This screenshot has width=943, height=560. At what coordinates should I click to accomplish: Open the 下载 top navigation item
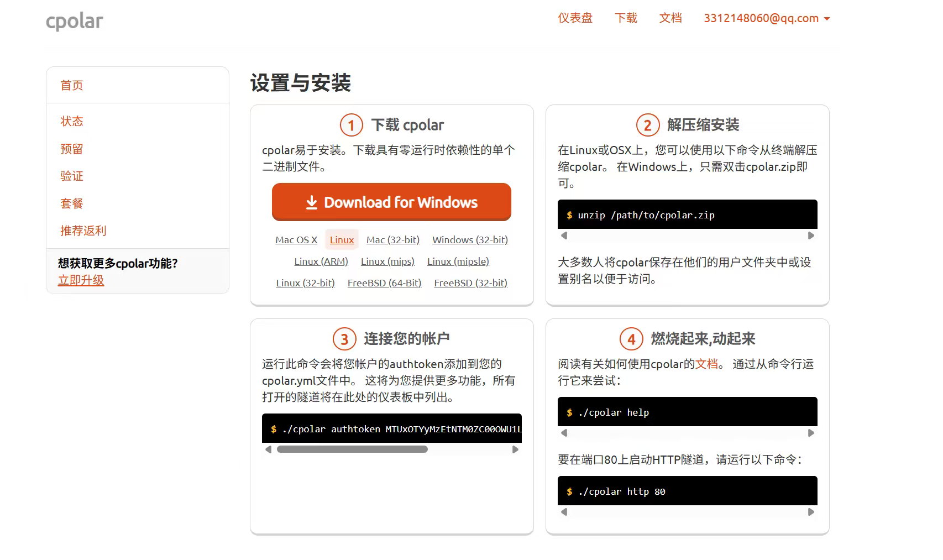(x=626, y=18)
